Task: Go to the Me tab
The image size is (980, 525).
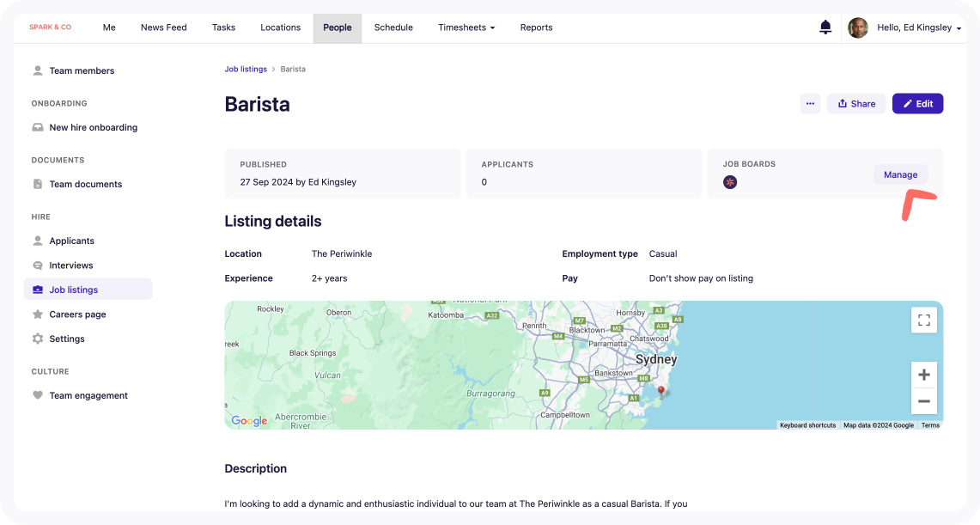Action: pyautogui.click(x=109, y=27)
